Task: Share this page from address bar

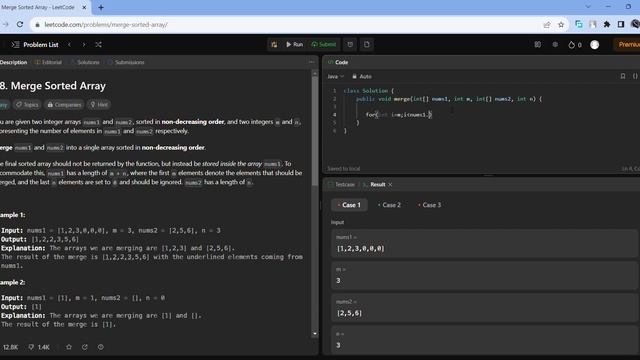Action: pyautogui.click(x=547, y=24)
